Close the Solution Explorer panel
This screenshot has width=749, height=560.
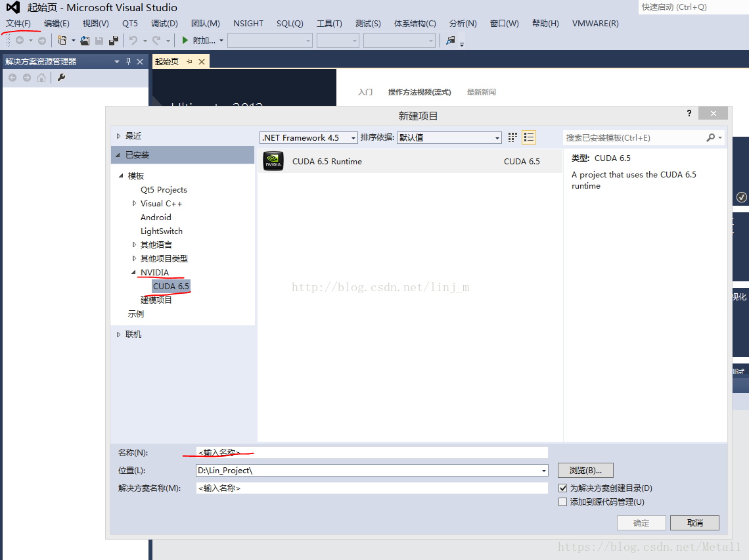click(x=140, y=61)
